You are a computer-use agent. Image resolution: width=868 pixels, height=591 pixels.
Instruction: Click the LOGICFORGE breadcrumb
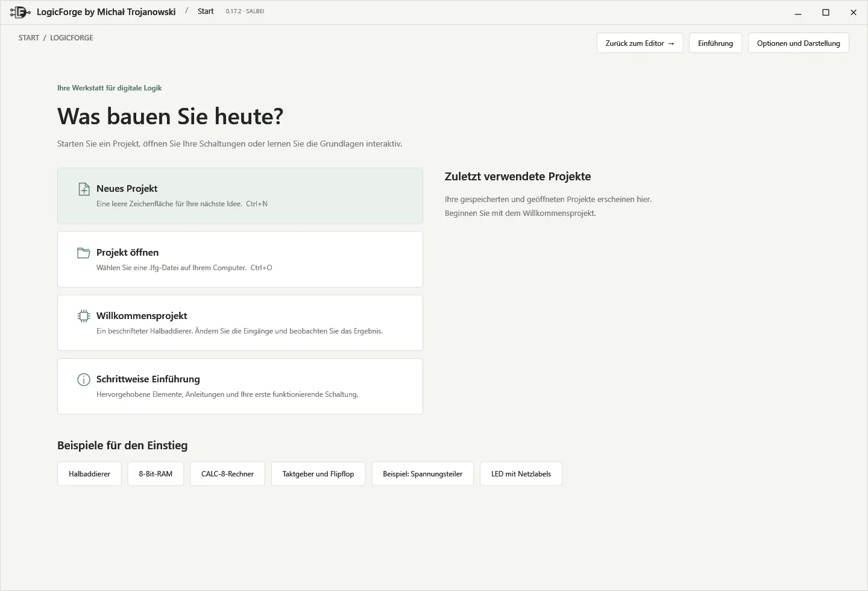(72, 38)
